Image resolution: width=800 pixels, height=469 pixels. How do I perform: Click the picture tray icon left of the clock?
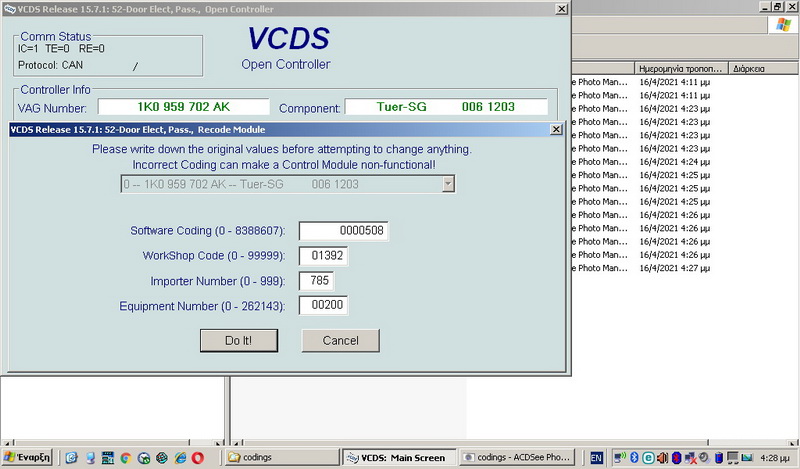[x=747, y=457]
